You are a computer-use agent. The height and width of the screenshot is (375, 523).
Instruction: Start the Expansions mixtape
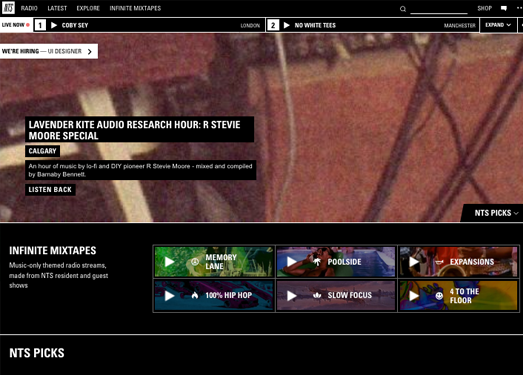[x=414, y=262]
